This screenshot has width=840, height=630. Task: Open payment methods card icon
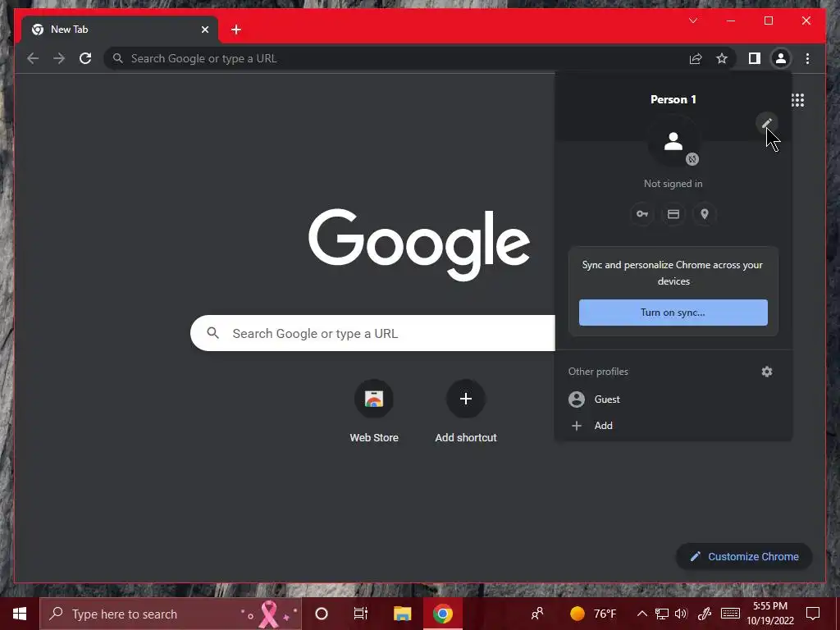point(673,214)
